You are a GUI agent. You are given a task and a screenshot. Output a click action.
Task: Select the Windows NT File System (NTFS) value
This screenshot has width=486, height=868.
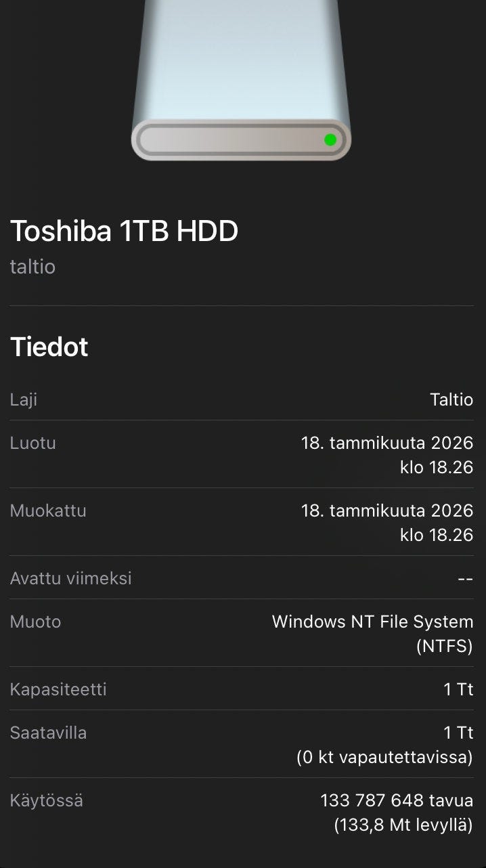[x=372, y=634]
